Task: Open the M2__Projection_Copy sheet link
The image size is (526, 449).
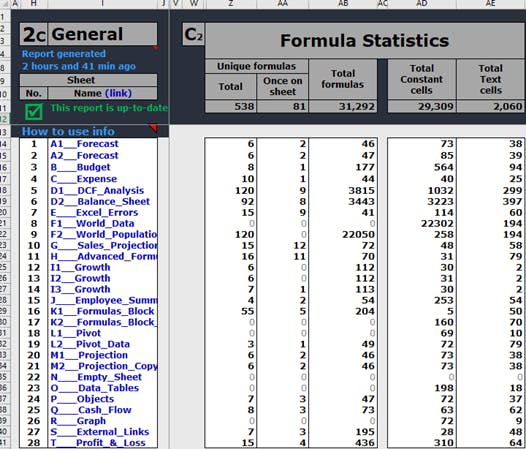Action: [x=104, y=366]
